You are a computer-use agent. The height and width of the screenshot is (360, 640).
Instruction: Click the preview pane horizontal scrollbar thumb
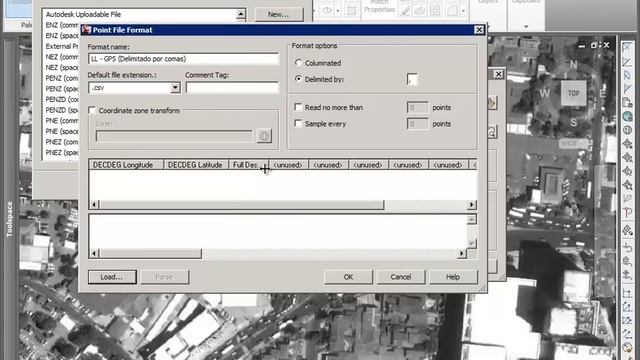(x=151, y=253)
